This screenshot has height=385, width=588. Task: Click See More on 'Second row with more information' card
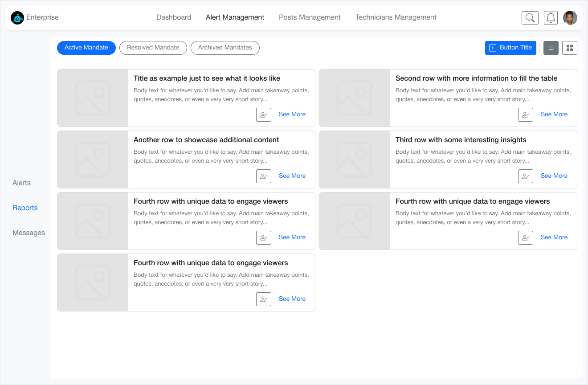tap(554, 115)
